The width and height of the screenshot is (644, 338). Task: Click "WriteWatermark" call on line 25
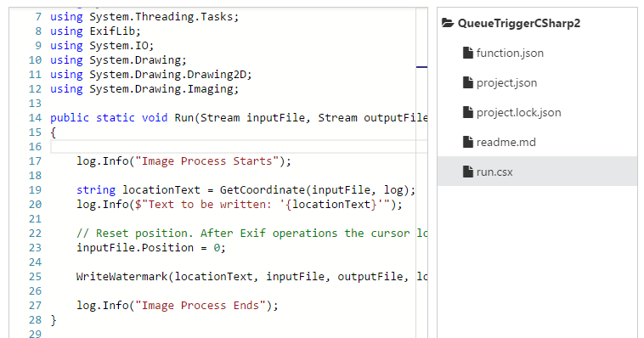[x=122, y=276]
